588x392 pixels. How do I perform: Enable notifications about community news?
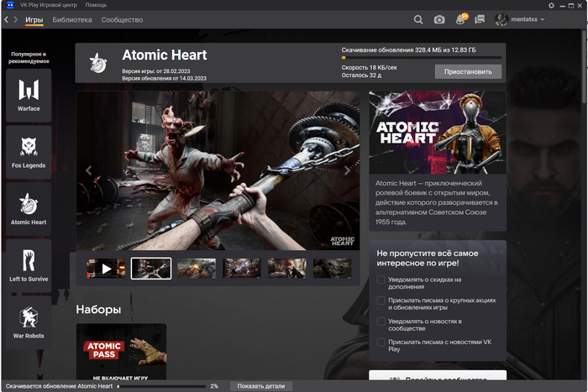click(381, 321)
